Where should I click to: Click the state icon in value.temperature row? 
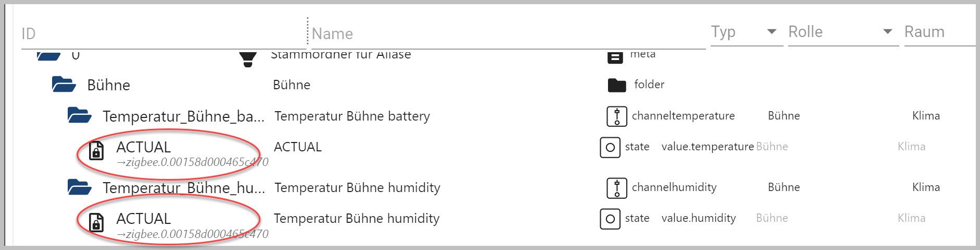(x=610, y=147)
